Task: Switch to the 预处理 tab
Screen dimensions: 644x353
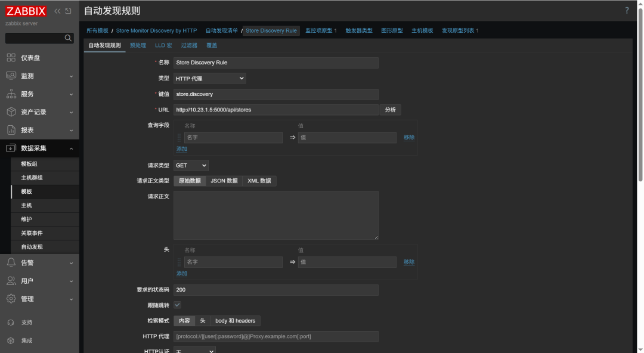Action: 138,45
